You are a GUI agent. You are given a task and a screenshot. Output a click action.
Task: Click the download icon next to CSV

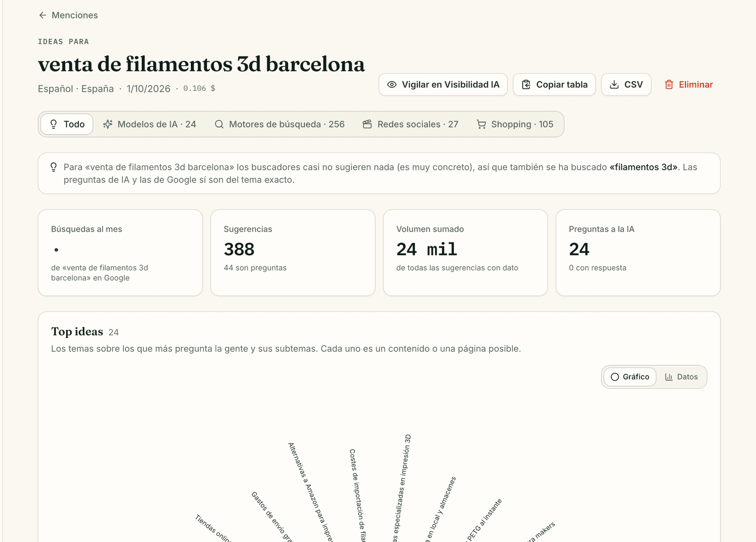[x=614, y=85]
